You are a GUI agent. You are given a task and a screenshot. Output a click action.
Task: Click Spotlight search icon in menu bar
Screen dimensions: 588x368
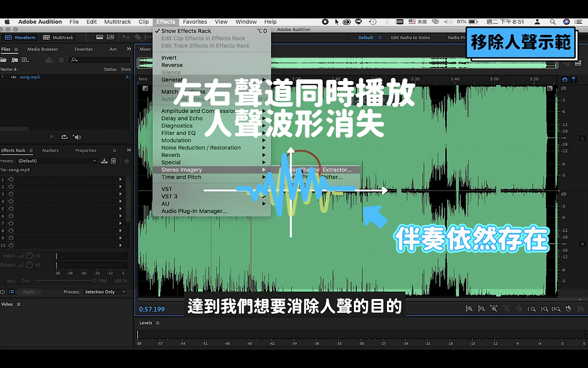[553, 22]
